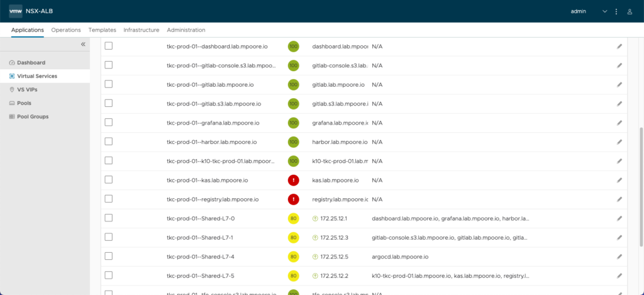This screenshot has height=295, width=644.
Task: Tick checkbox for tkc-prod-01--Shared-L7-0
Action: point(108,218)
